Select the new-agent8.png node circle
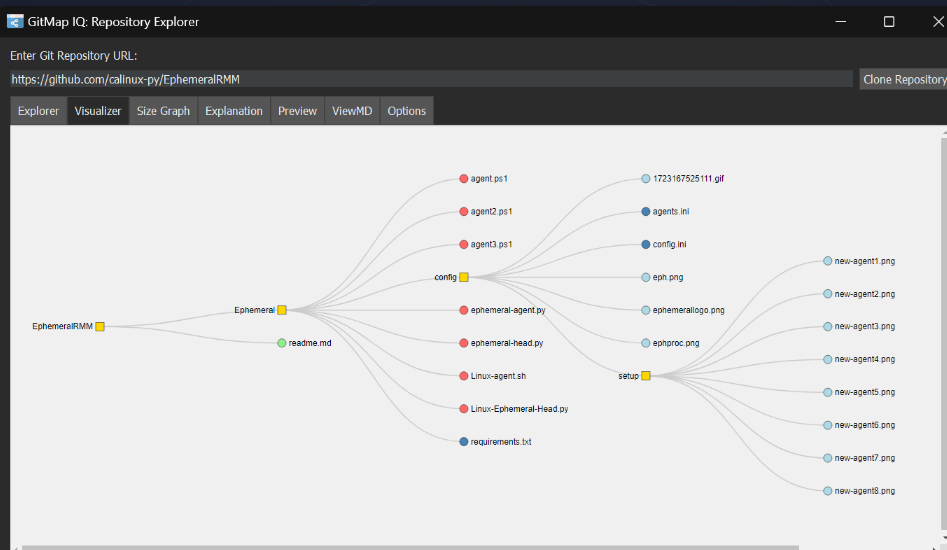The width and height of the screenshot is (947, 550). click(x=827, y=491)
